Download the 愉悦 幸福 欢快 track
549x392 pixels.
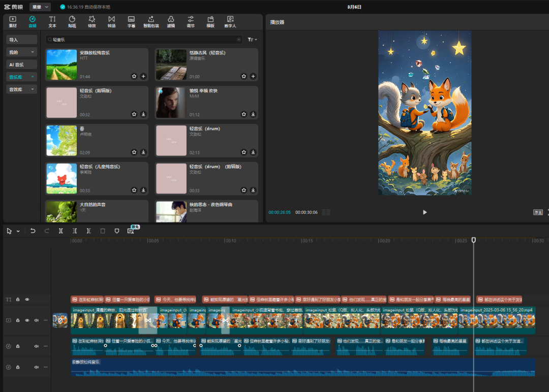(x=253, y=114)
